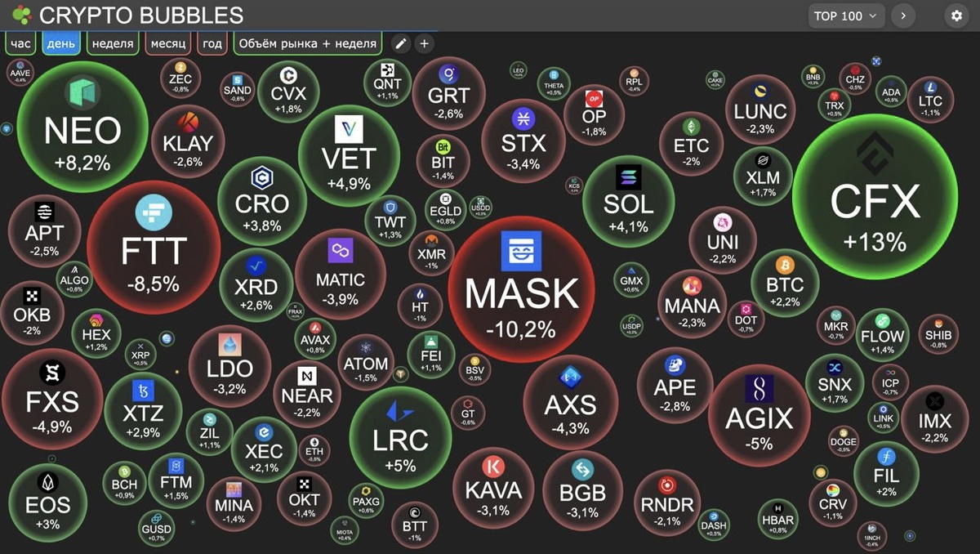
Task: Click the Crypto Bubbles logo
Action: [22, 15]
